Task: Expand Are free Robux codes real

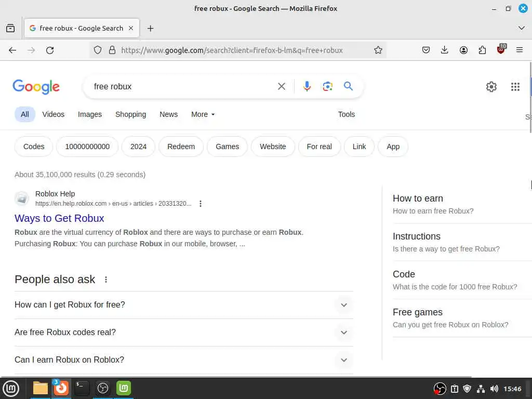Action: 184,332
